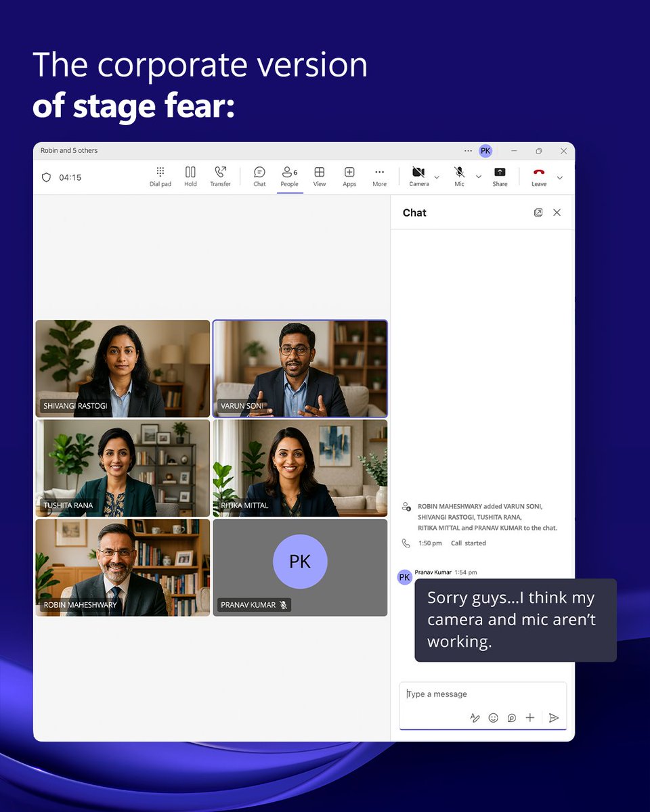650x812 pixels.
Task: Send the chat message
Action: click(x=554, y=718)
